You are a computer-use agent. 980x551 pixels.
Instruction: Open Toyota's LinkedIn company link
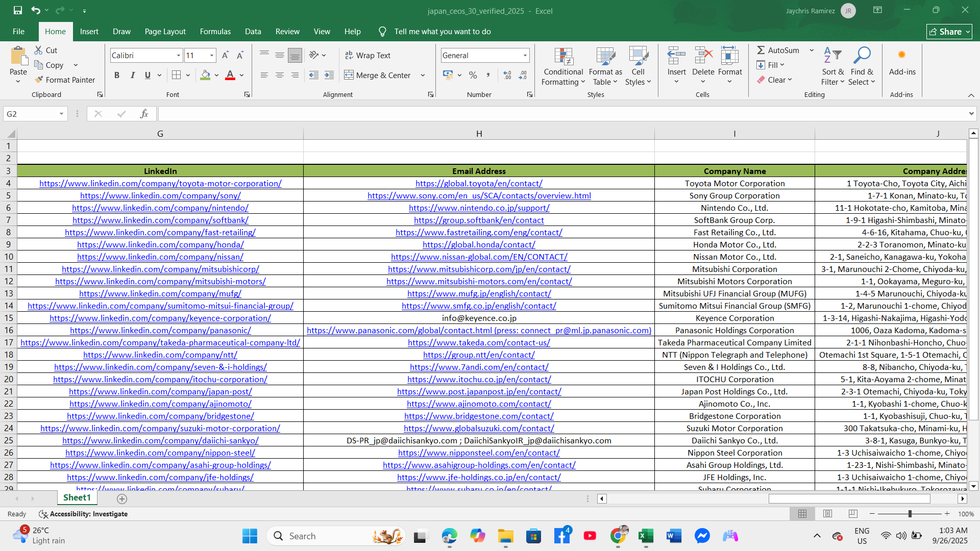pyautogui.click(x=160, y=183)
